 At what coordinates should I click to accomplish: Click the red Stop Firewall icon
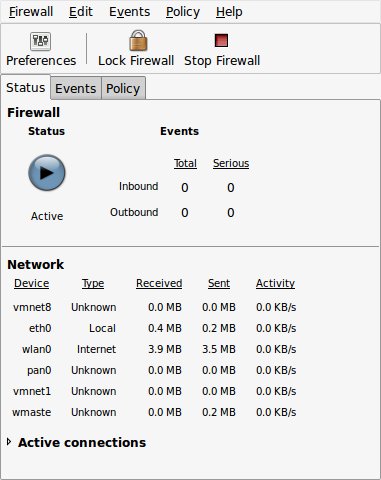coord(222,40)
